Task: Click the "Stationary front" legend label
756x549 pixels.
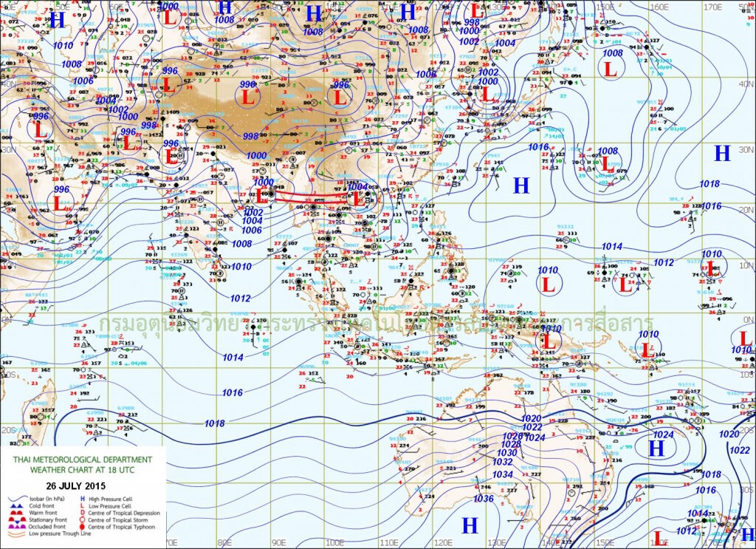Action: click(x=48, y=519)
